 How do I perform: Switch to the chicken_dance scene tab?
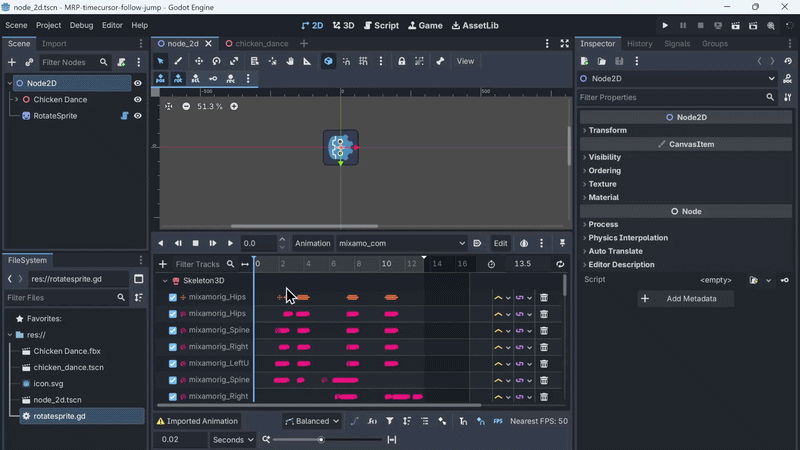tap(260, 43)
